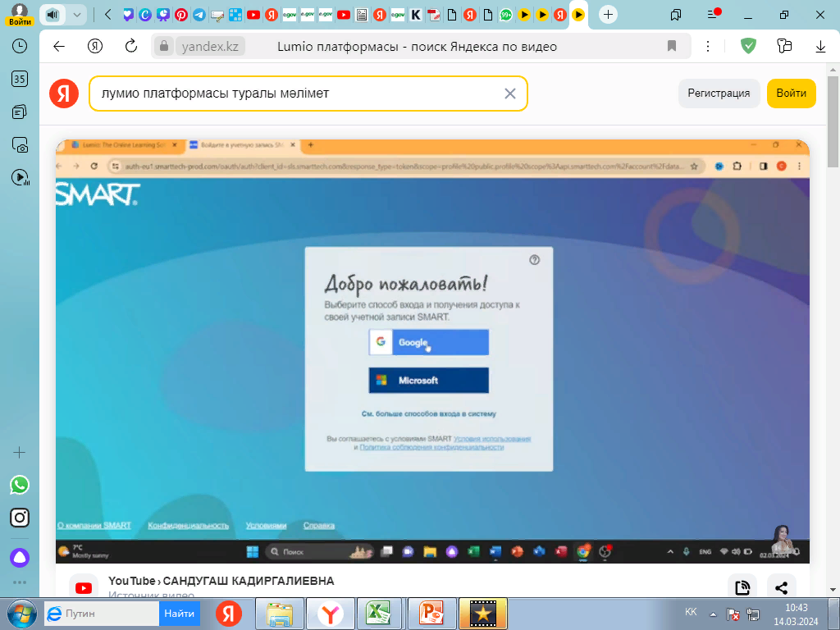Open File Explorer from taskbar
The height and width of the screenshot is (630, 840).
(280, 614)
